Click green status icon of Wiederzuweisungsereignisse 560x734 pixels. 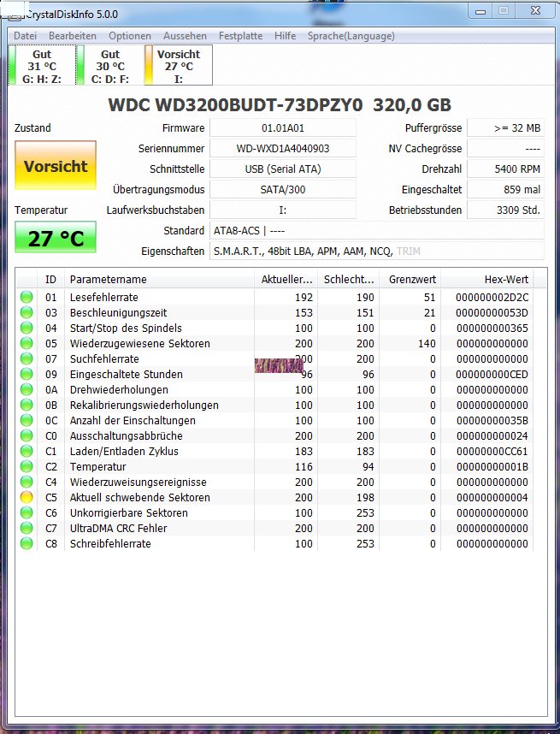[27, 482]
